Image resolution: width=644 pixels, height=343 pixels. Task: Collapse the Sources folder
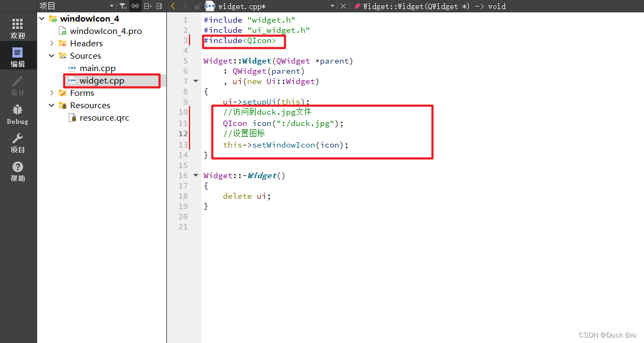[52, 55]
